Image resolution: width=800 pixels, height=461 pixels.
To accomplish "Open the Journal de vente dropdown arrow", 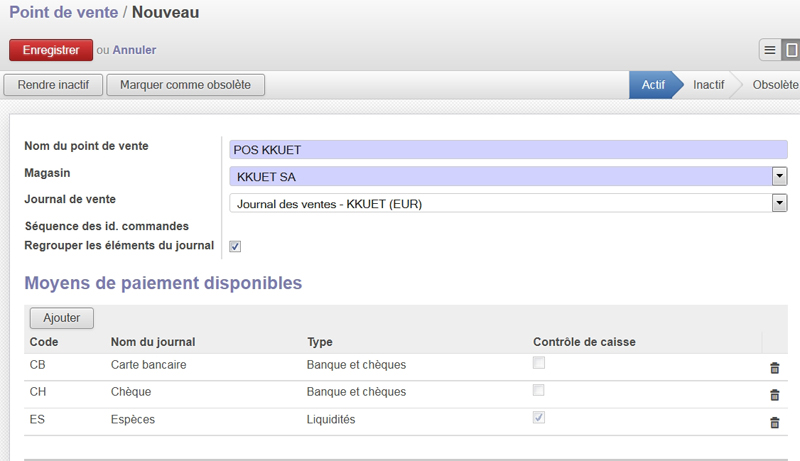I will tap(779, 203).
